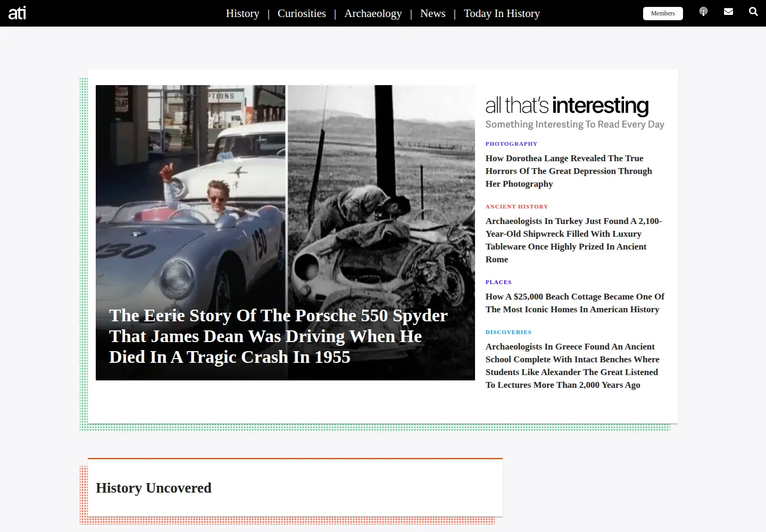Image resolution: width=766 pixels, height=532 pixels.
Task: Open the History menu item
Action: (243, 13)
